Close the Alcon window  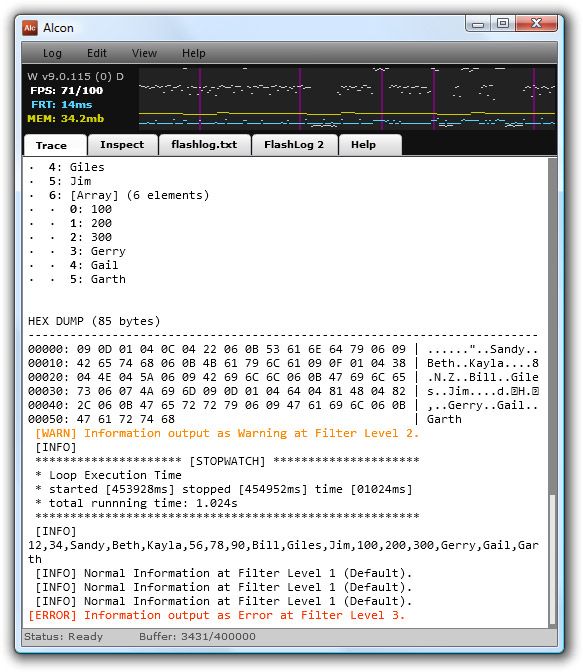click(x=536, y=24)
